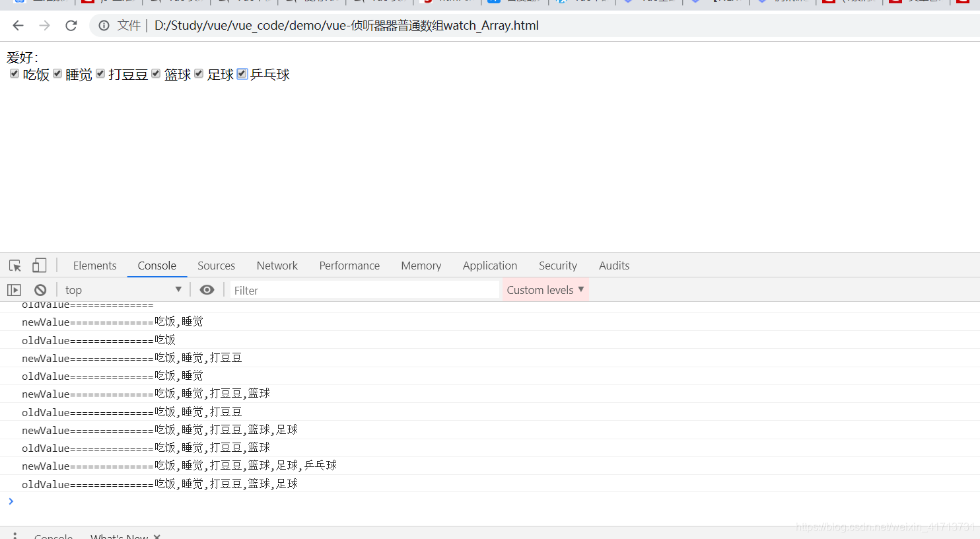View site info icon in address bar
Screen dimensions: 980x539
click(104, 26)
